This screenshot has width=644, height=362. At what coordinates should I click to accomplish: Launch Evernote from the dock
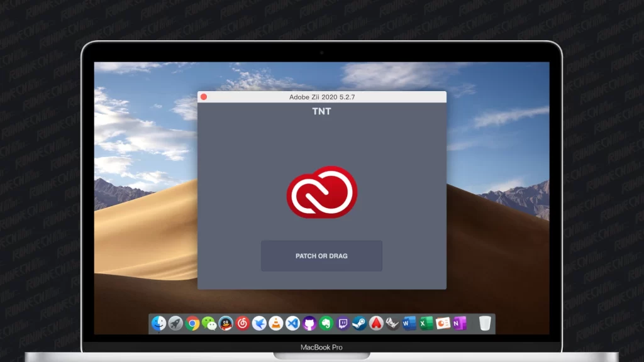tap(326, 324)
